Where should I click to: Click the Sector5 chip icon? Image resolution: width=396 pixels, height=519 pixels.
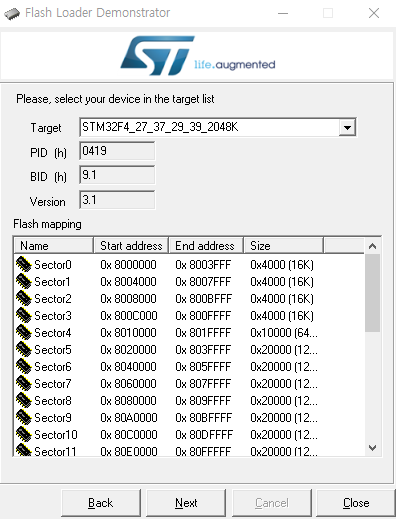pyautogui.click(x=23, y=349)
